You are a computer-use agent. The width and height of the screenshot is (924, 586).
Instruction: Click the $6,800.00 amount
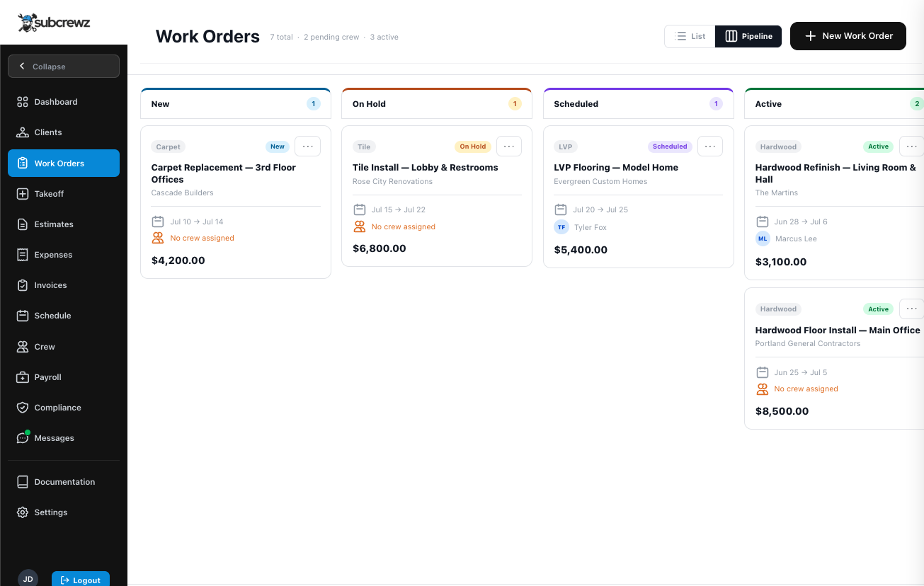point(380,249)
